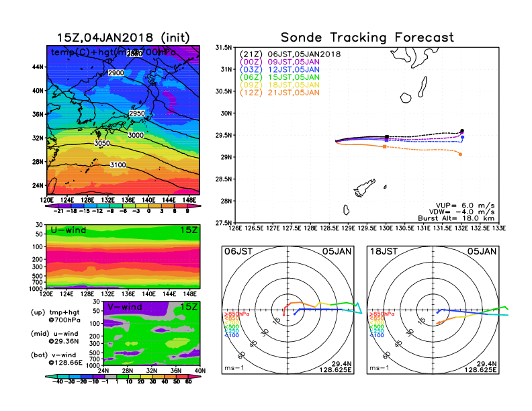Click "<500" legend in the 18JST hodograph
The image size is (532, 411).
377,327
